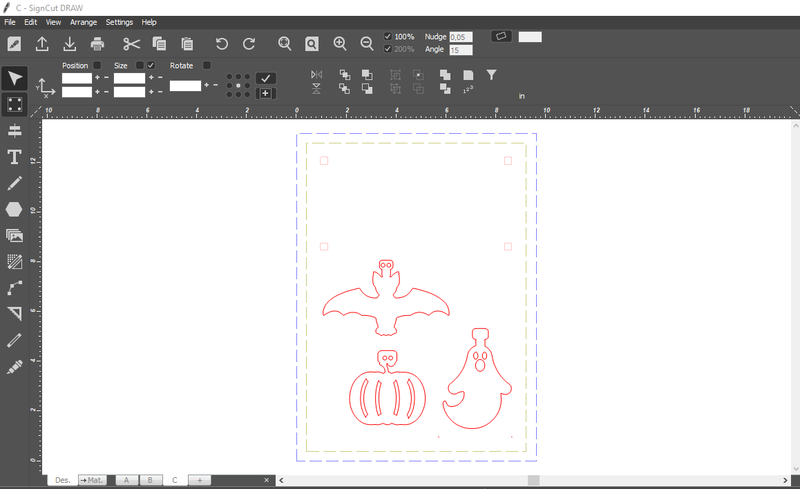
Task: Open the Edit menu
Action: coord(31,22)
